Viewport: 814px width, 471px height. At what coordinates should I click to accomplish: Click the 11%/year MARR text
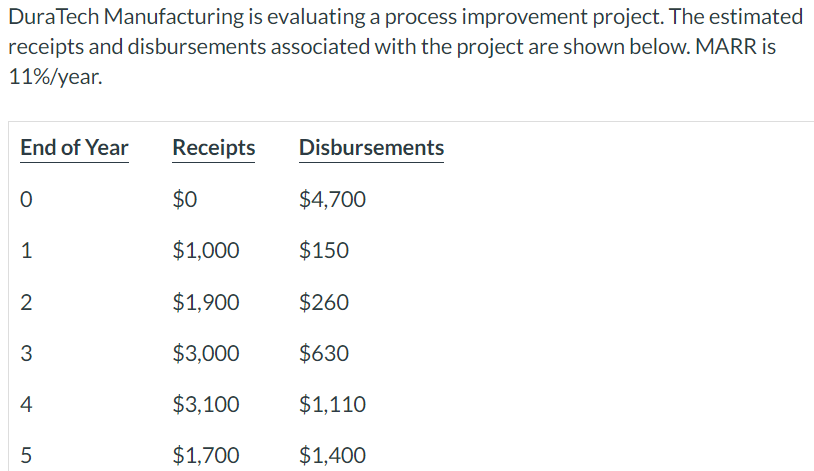pyautogui.click(x=55, y=76)
